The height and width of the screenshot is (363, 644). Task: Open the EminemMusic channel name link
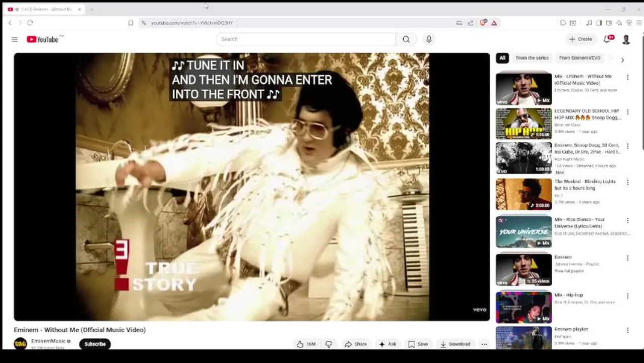(48, 341)
